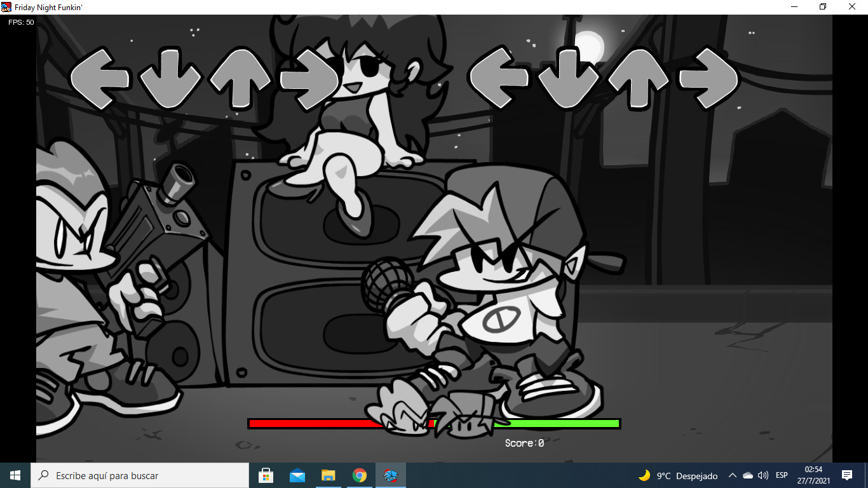
Task: Click the OneDrive cloud tray icon
Action: pos(748,475)
